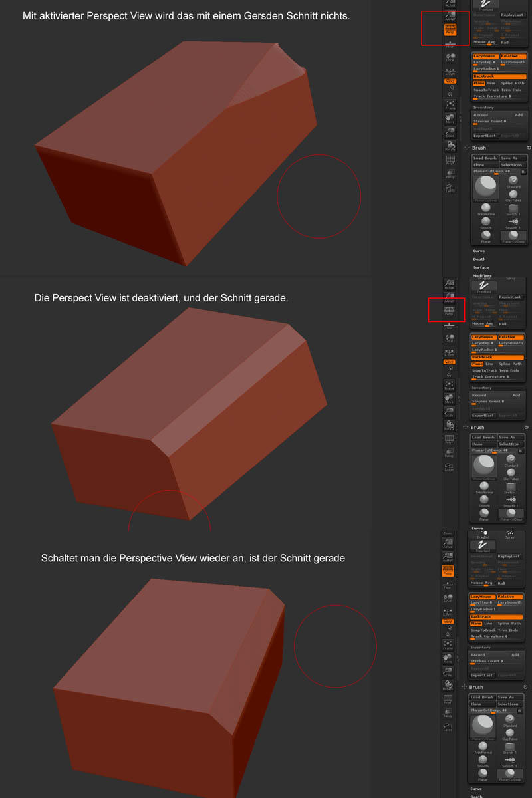Expand Curve section in the middle screenshot

pyautogui.click(x=478, y=528)
